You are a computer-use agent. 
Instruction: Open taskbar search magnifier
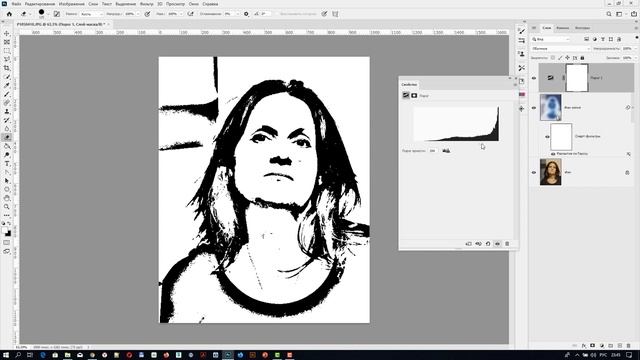[18, 355]
